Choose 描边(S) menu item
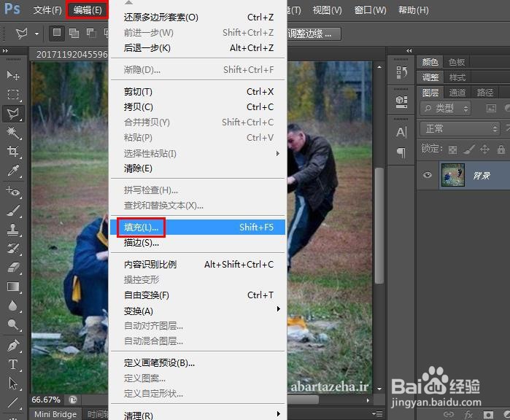Screen dimensions: 510x420 [198, 243]
